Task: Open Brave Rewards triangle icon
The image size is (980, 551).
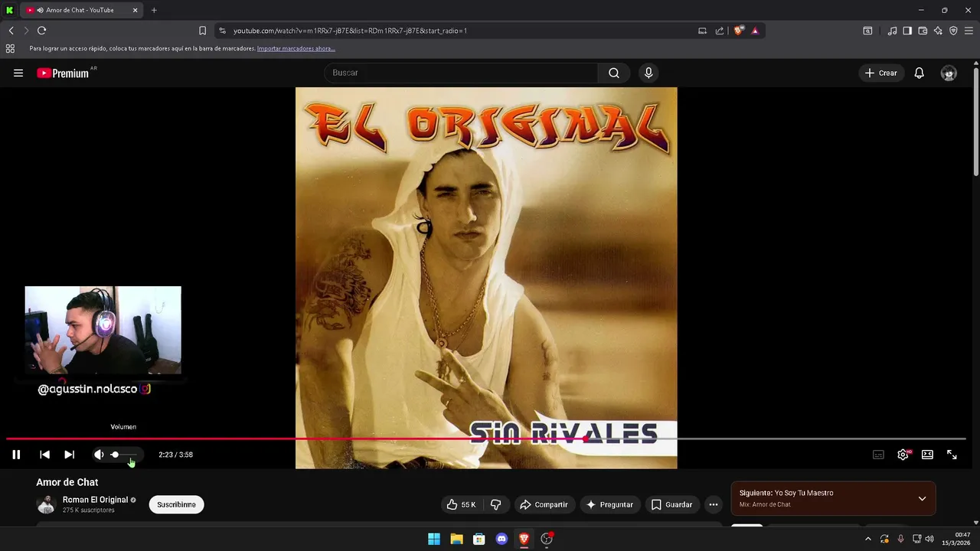Action: click(x=755, y=31)
